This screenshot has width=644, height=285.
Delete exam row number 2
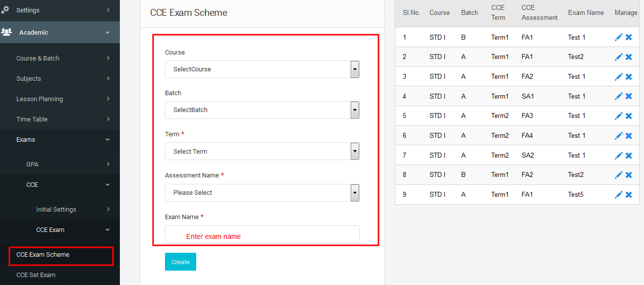tap(629, 57)
